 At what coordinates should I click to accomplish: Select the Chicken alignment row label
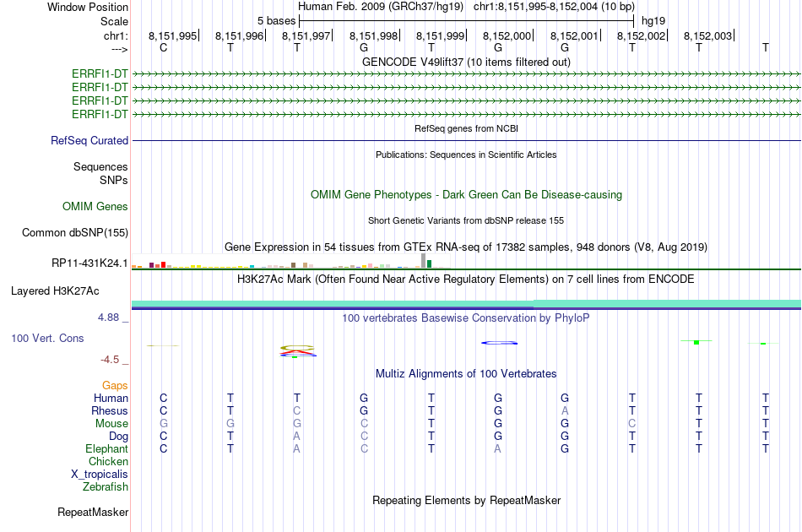tap(108, 461)
